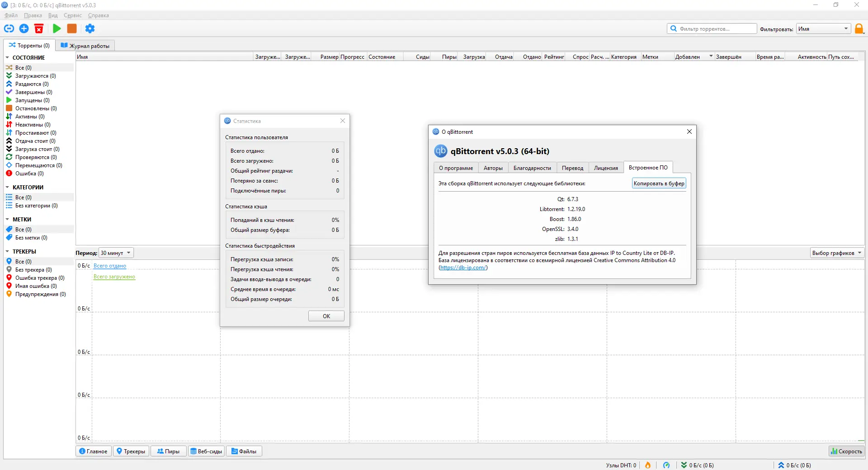
Task: Open the Правка menu
Action: (x=33, y=15)
